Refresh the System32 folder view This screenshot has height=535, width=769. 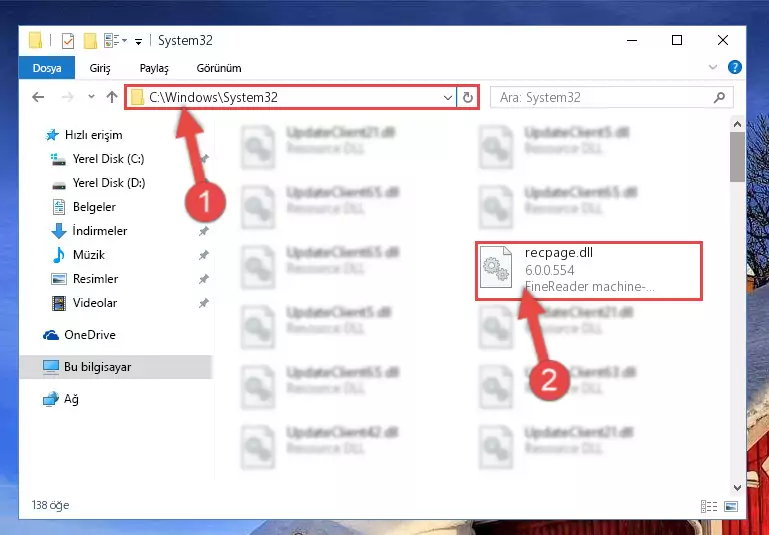(468, 98)
